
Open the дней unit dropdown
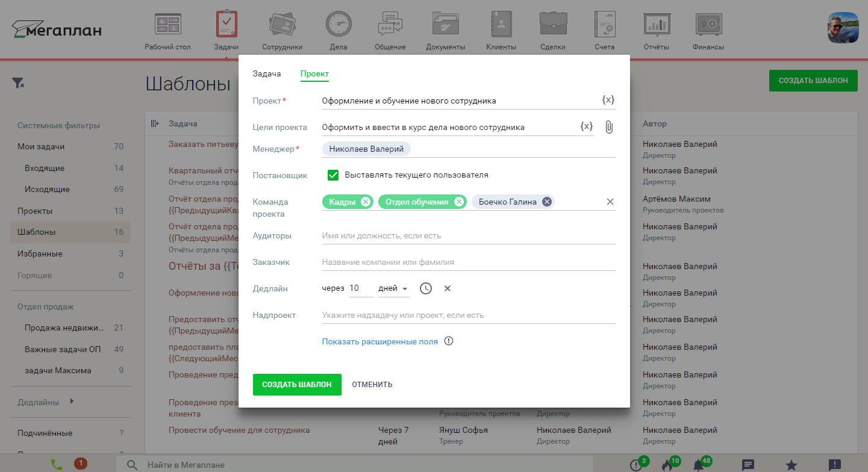tap(393, 289)
